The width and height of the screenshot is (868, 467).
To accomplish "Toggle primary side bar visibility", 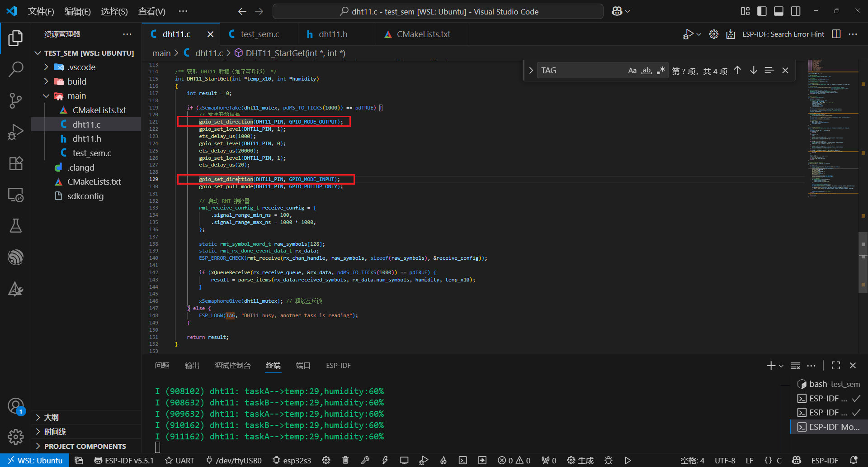I will (762, 11).
